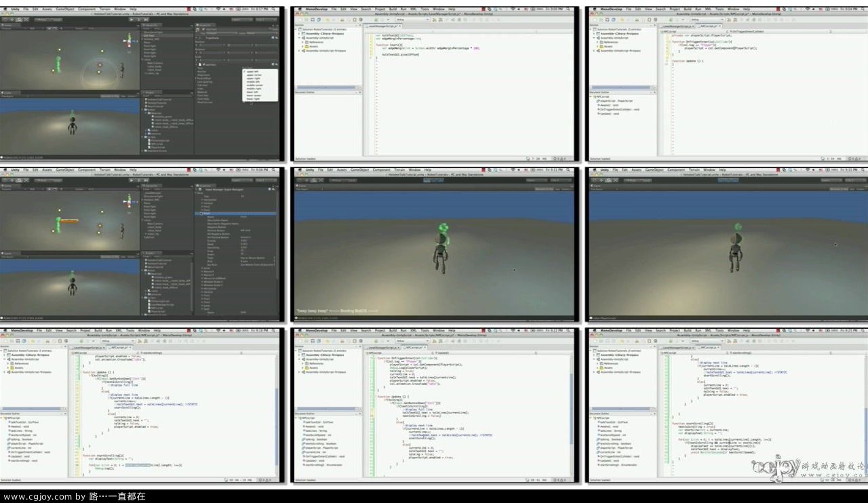Switch to the LevelManagerScript.js tab in the bottom-left MonoDevelop window

click(x=88, y=348)
